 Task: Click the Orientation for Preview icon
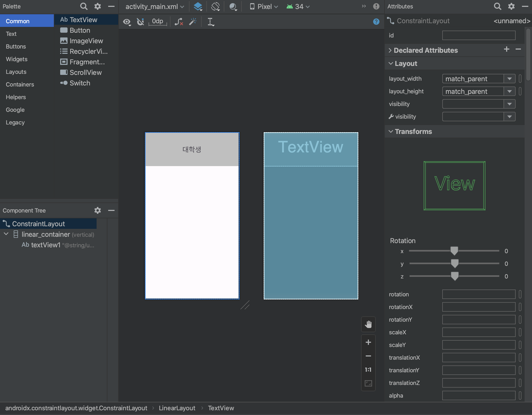215,6
